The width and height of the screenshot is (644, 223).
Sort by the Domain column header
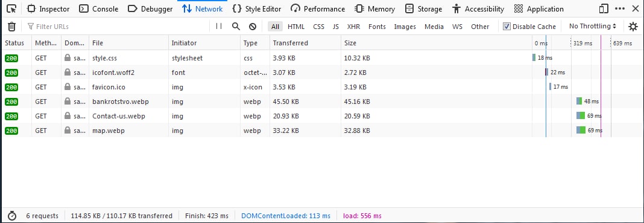pyautogui.click(x=75, y=43)
